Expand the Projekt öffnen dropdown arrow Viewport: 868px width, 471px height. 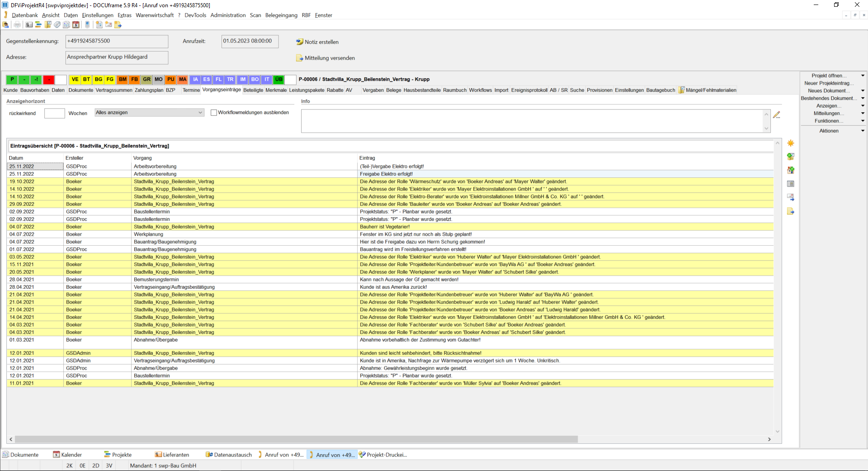pyautogui.click(x=863, y=76)
